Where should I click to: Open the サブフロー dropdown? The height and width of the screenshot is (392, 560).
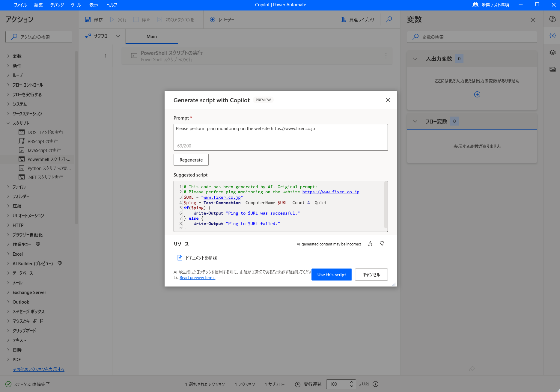[118, 36]
